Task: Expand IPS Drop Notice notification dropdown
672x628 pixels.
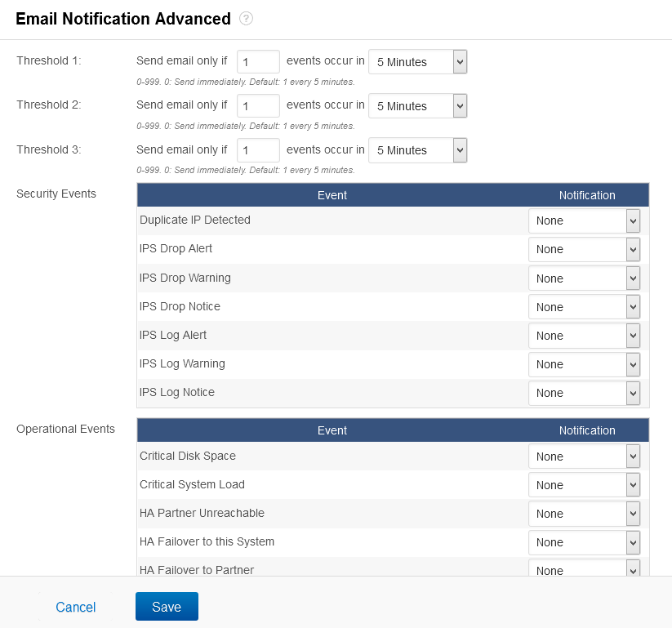Action: pyautogui.click(x=584, y=307)
